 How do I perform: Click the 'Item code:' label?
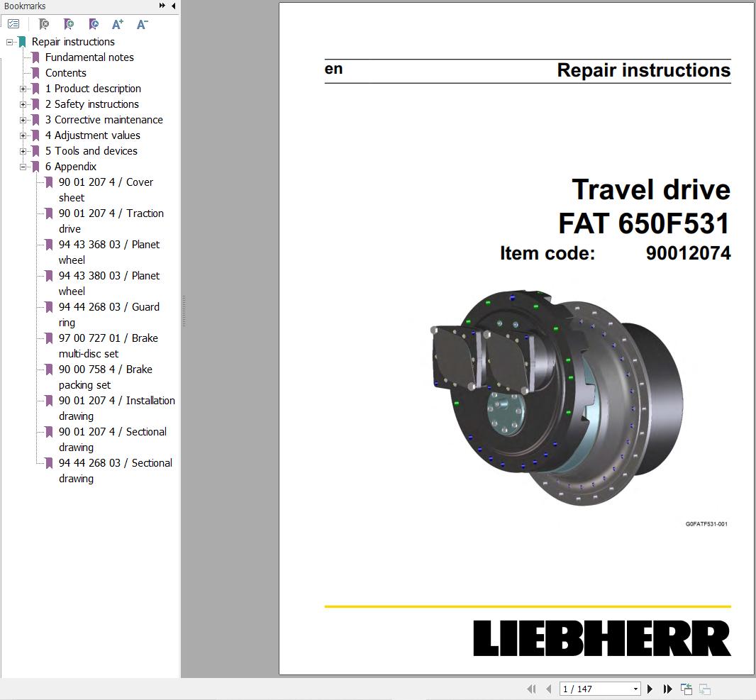547,253
